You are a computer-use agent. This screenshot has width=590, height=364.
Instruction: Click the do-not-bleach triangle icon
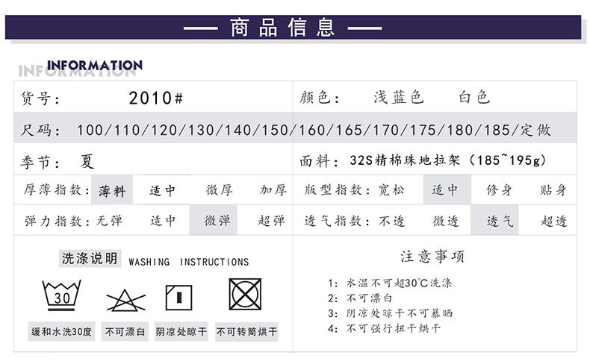125,300
